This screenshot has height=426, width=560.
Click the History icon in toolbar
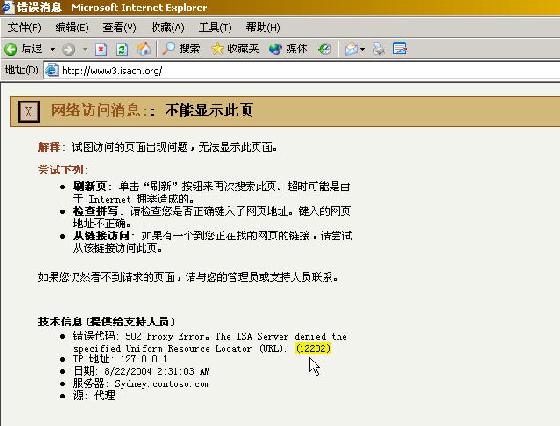pyautogui.click(x=325, y=49)
